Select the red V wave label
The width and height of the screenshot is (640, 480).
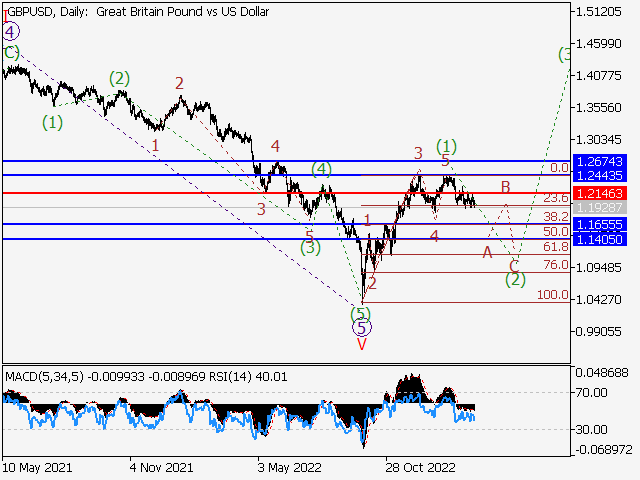pyautogui.click(x=362, y=344)
